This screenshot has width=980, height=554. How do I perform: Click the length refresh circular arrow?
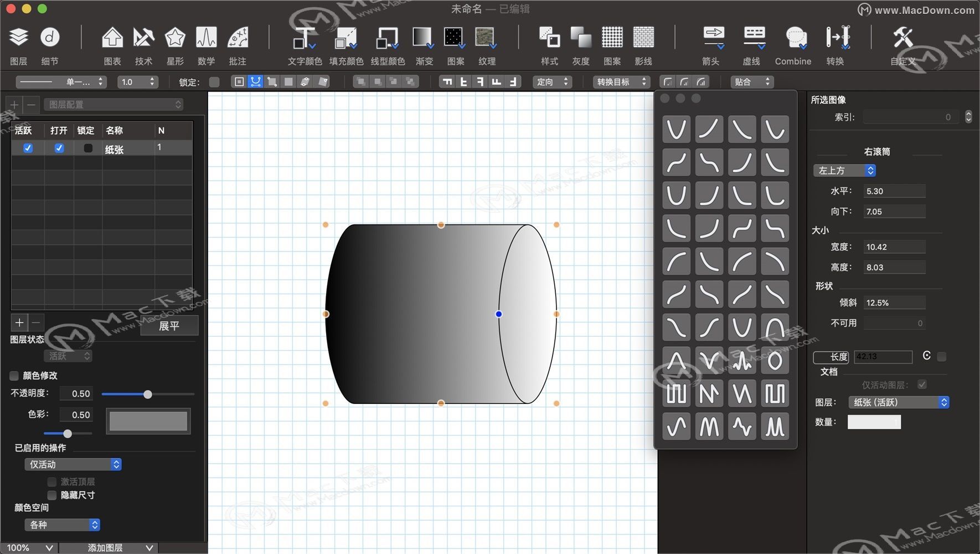point(927,356)
